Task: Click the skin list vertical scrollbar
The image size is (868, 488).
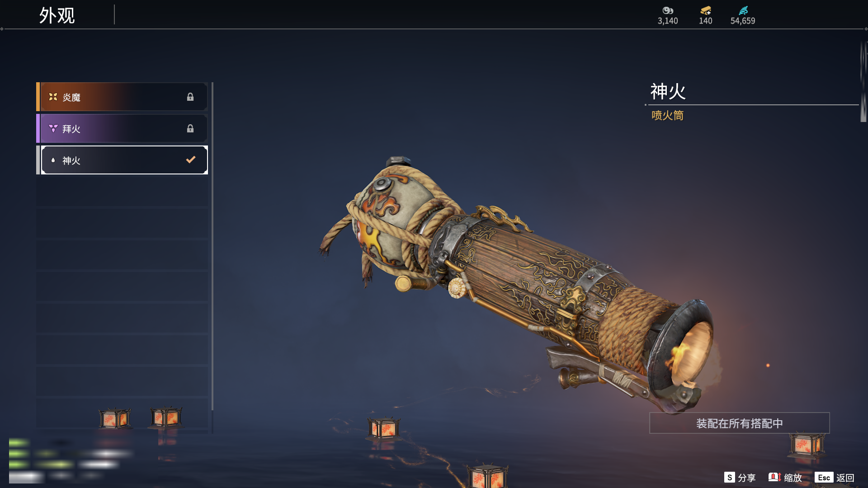Action: pyautogui.click(x=212, y=258)
